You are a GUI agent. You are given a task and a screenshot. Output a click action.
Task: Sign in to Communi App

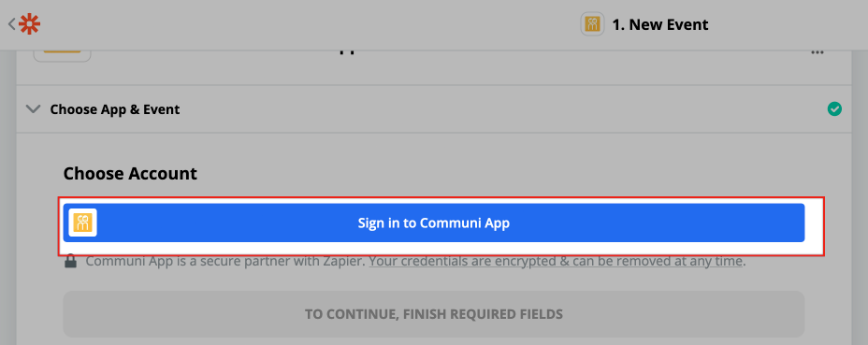point(433,223)
